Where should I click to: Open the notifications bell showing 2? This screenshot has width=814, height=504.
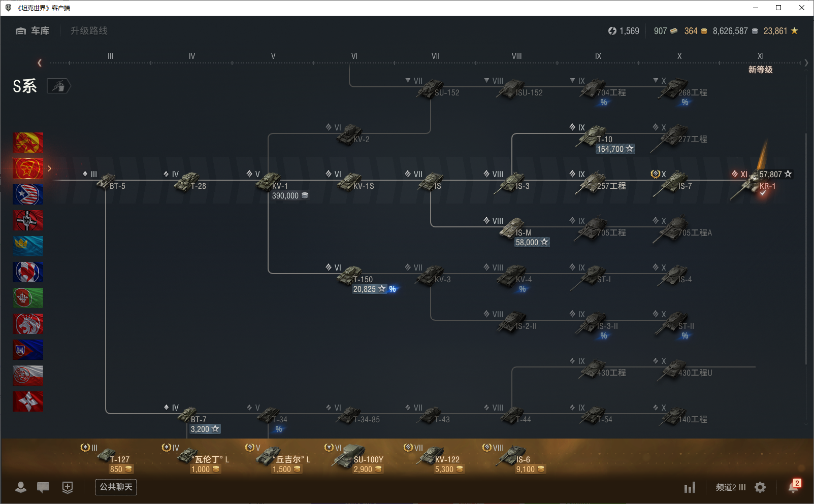(x=794, y=486)
